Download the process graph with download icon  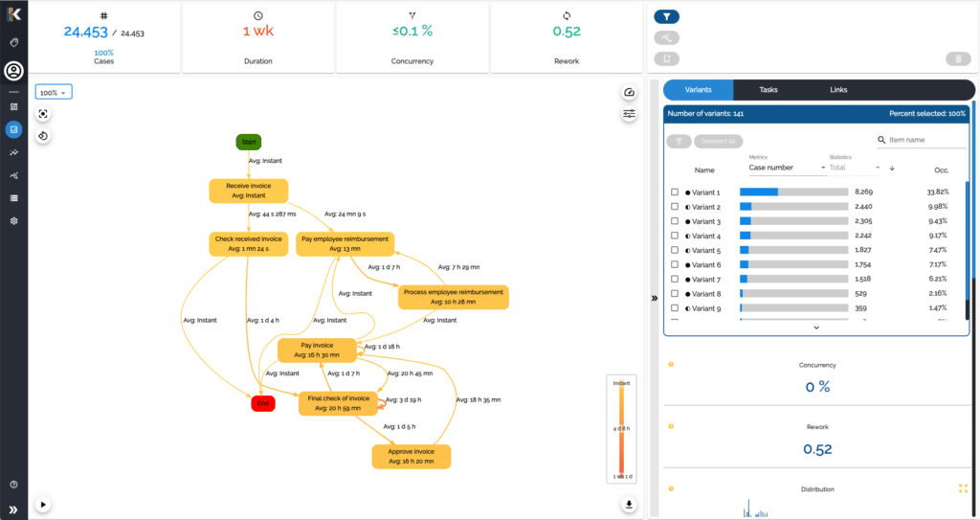pyautogui.click(x=629, y=504)
